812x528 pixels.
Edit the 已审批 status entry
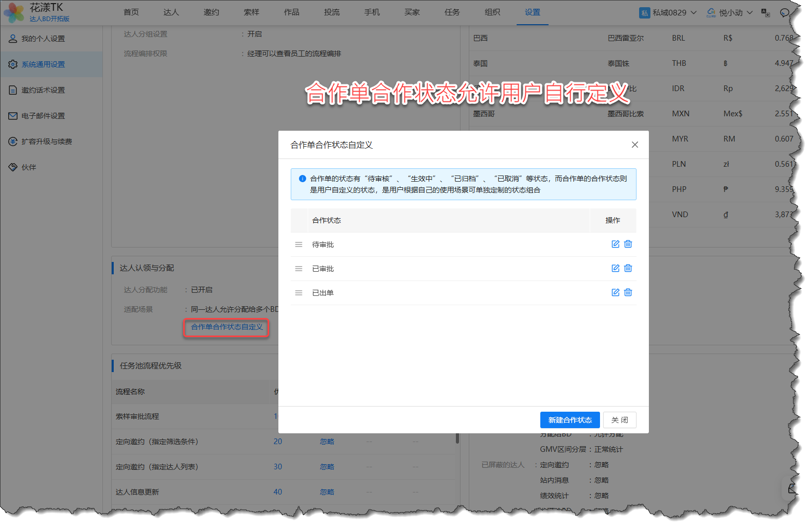615,268
